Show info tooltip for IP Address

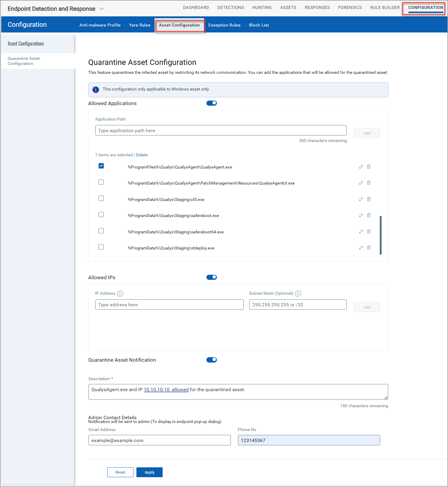[120, 294]
